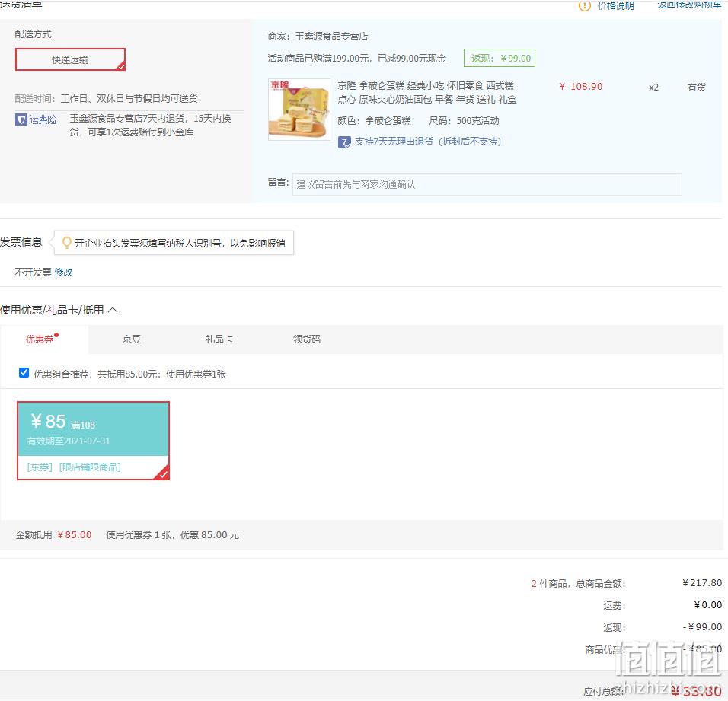Open 支持7天无理由退货 link
Image resolution: width=728 pixels, height=701 pixels.
428,142
